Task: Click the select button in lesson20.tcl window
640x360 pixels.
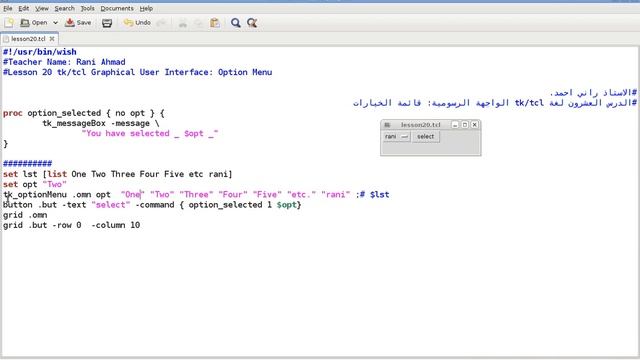Action: click(x=426, y=137)
